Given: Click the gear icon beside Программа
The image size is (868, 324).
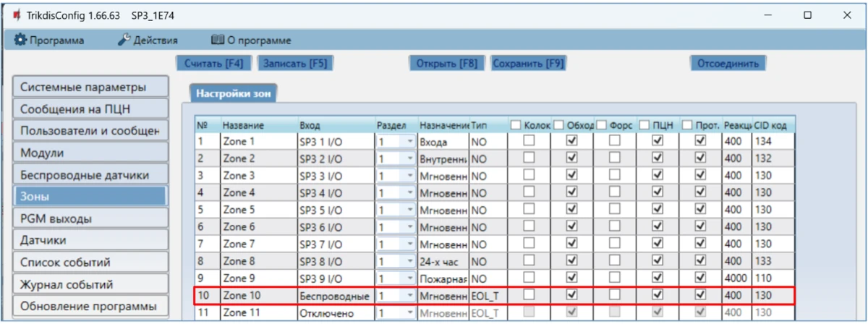Looking at the screenshot, I should pos(20,40).
